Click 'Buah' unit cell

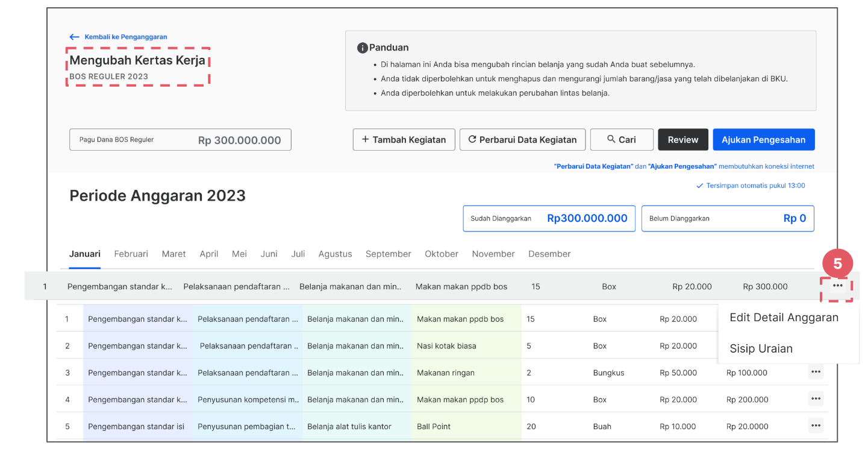602,426
